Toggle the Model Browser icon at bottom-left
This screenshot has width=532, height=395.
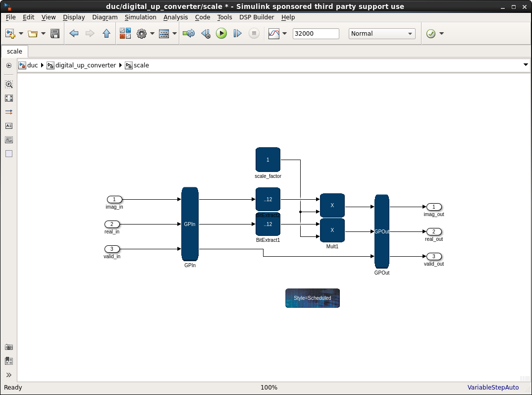9,361
